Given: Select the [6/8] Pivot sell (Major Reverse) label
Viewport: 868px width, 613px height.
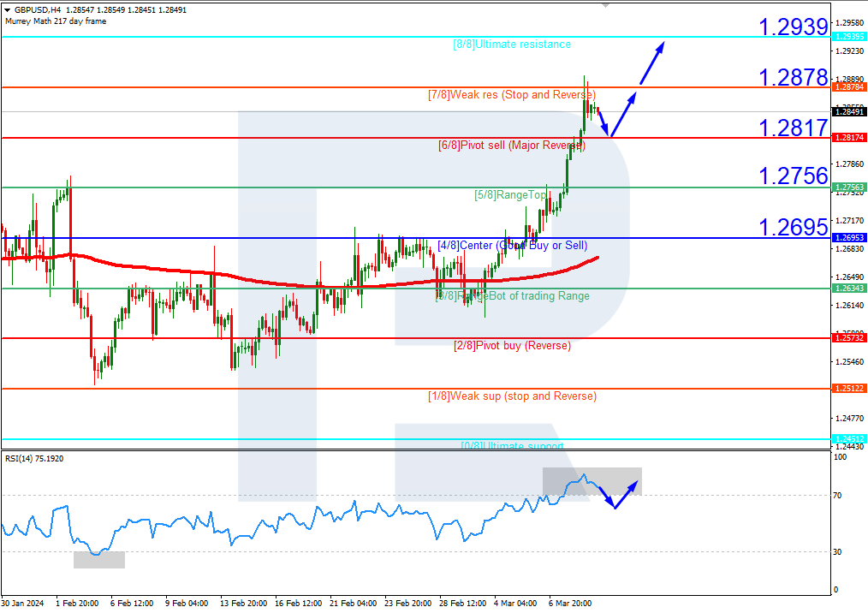Looking at the screenshot, I should pos(514,146).
